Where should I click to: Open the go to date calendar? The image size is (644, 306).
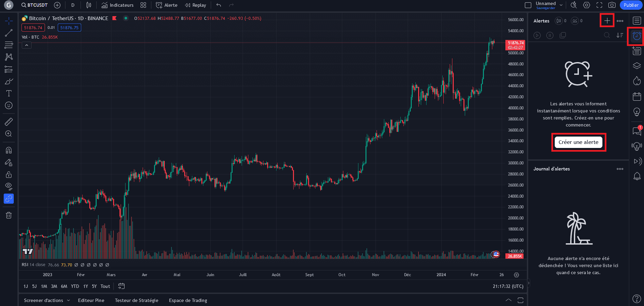point(121,286)
